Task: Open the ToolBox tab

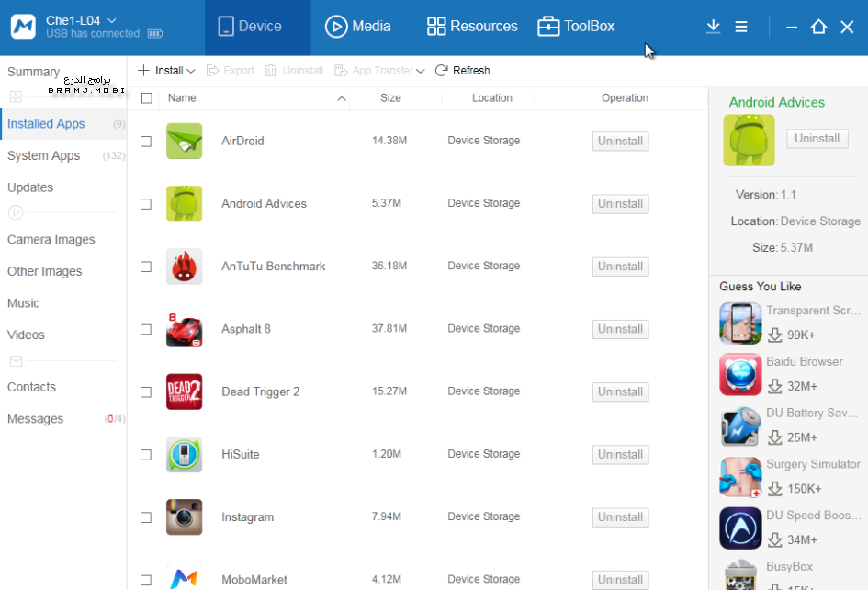Action: tap(576, 27)
